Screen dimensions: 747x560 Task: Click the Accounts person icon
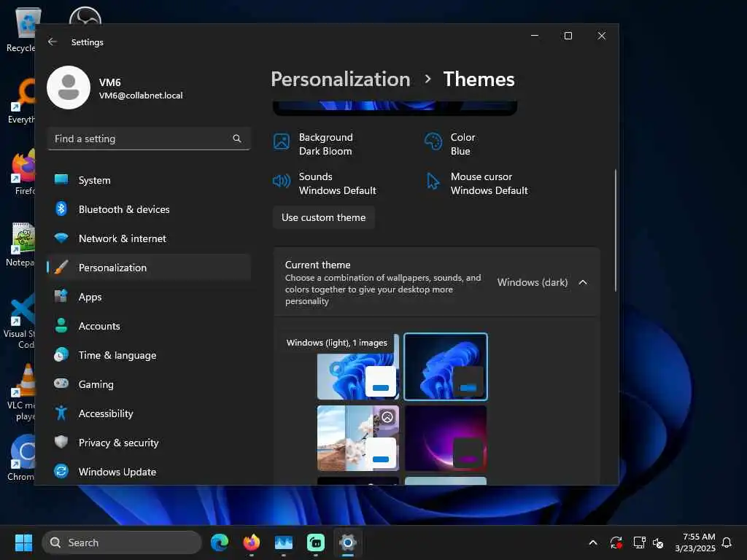pos(61,325)
